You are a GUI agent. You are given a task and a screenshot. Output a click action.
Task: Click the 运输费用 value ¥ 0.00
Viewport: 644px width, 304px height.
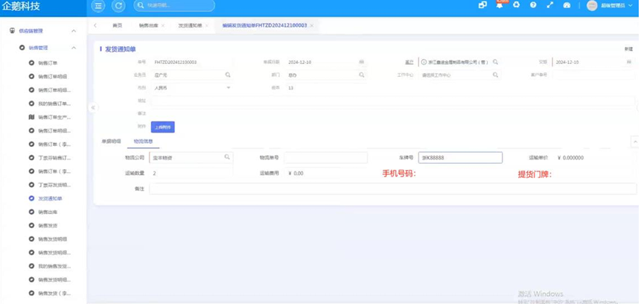click(296, 174)
